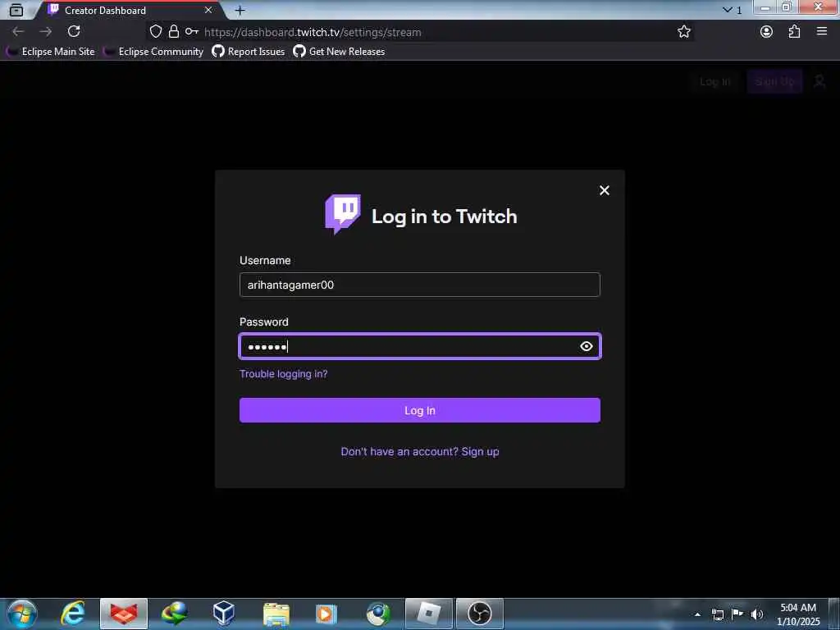Click the dimmed Sign Up header button

pos(774,81)
